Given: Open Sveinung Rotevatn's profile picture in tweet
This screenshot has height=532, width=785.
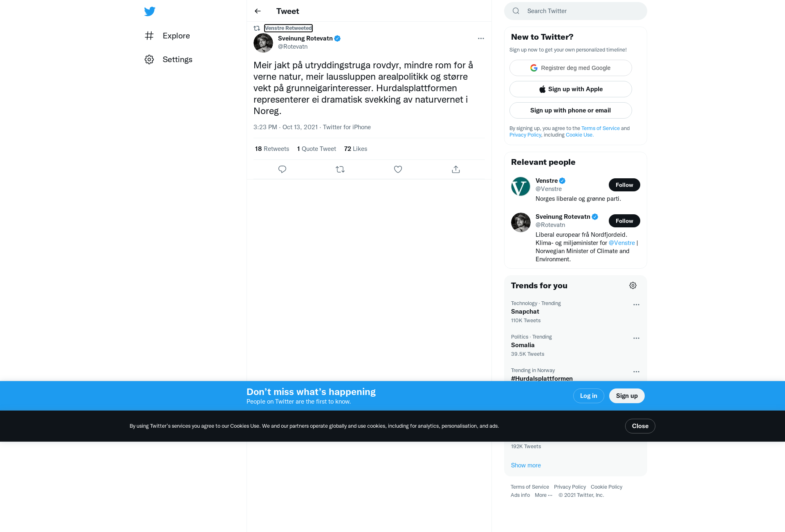Looking at the screenshot, I should [263, 43].
